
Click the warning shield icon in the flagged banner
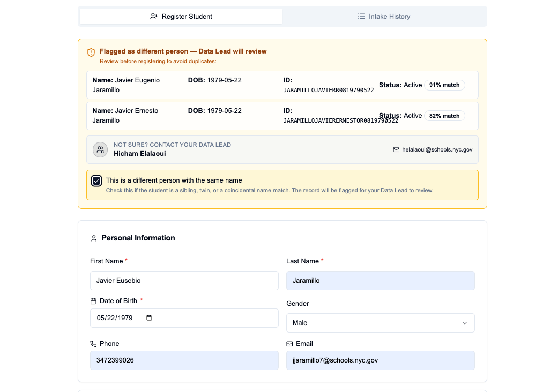91,52
